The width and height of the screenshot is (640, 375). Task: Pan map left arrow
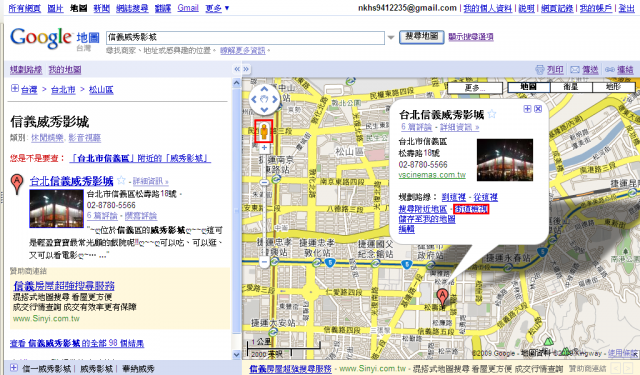tap(253, 99)
